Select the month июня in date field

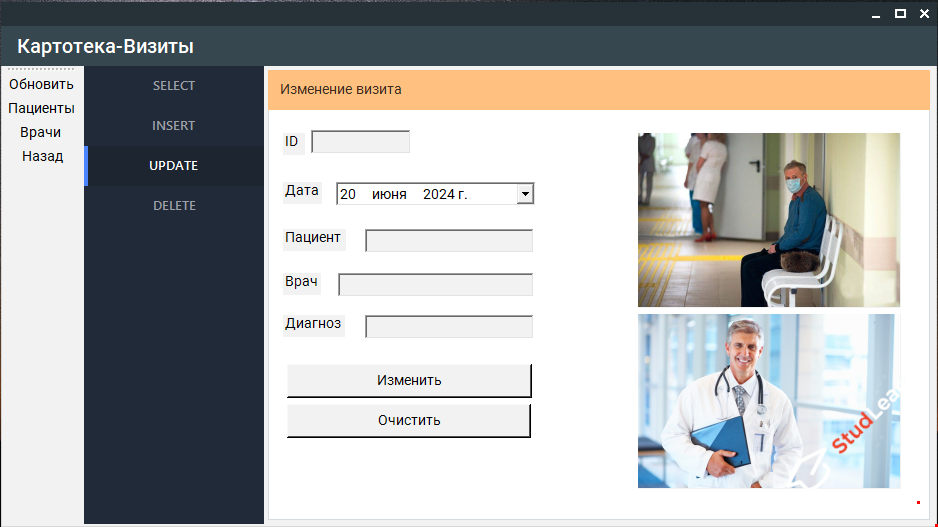coord(389,194)
